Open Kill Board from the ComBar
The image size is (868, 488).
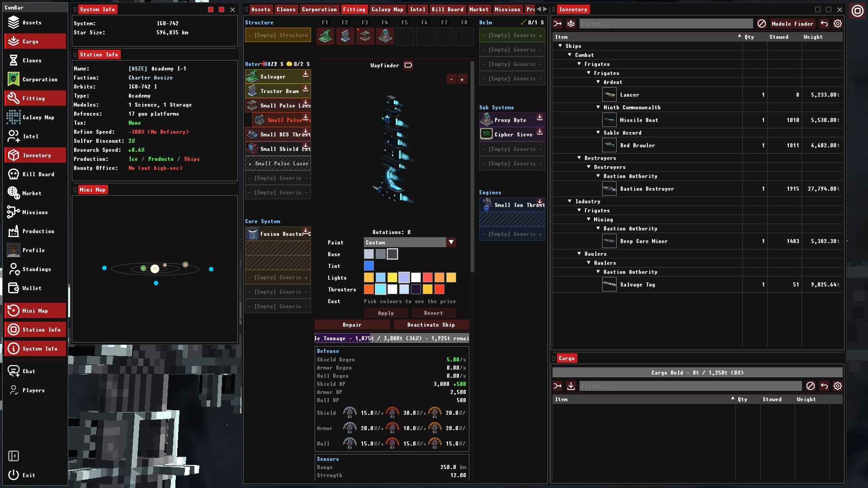click(x=35, y=174)
